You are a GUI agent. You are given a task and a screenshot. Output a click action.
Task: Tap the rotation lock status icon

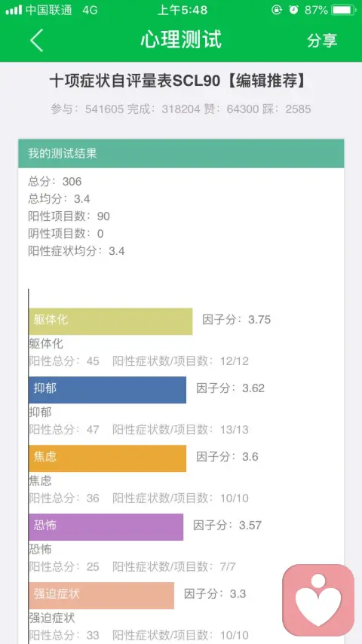(x=277, y=10)
